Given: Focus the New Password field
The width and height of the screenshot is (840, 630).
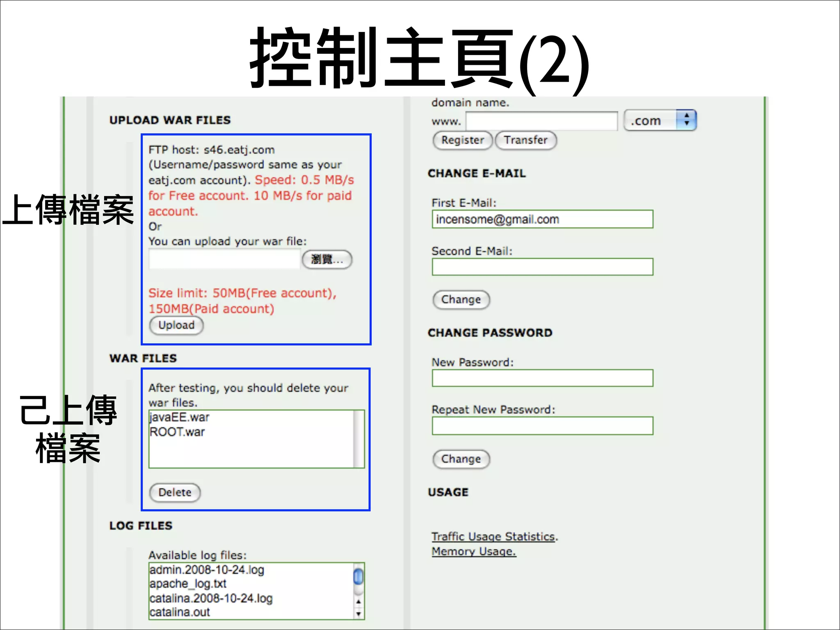Looking at the screenshot, I should tap(542, 378).
